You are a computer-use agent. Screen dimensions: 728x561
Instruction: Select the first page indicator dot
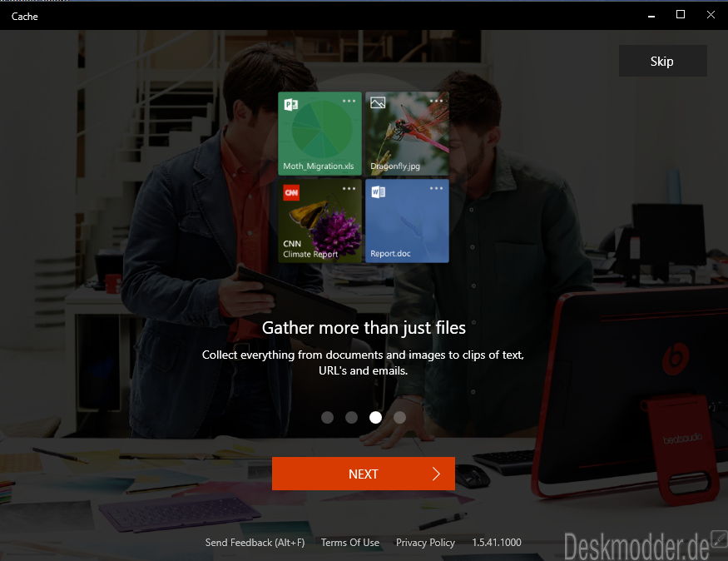coord(328,417)
